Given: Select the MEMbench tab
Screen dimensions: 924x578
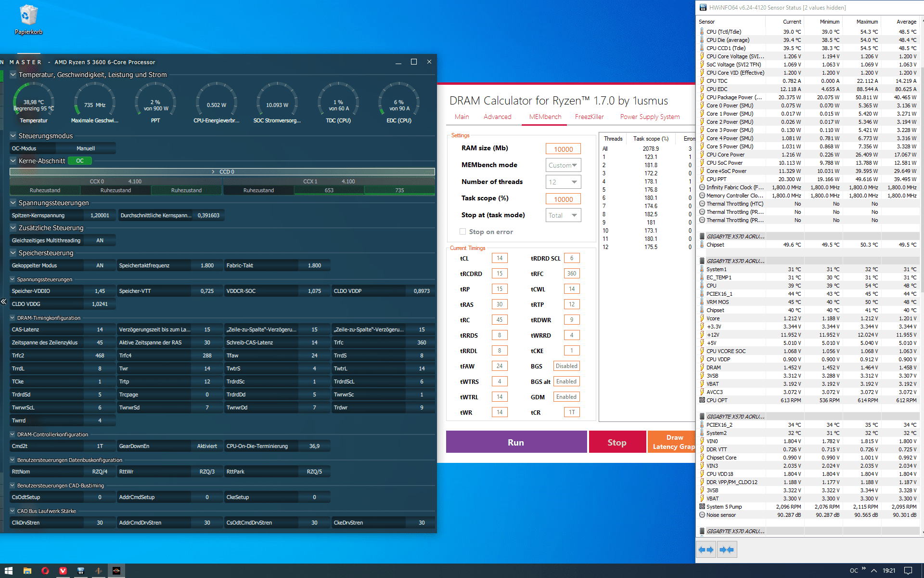Looking at the screenshot, I should (x=545, y=117).
